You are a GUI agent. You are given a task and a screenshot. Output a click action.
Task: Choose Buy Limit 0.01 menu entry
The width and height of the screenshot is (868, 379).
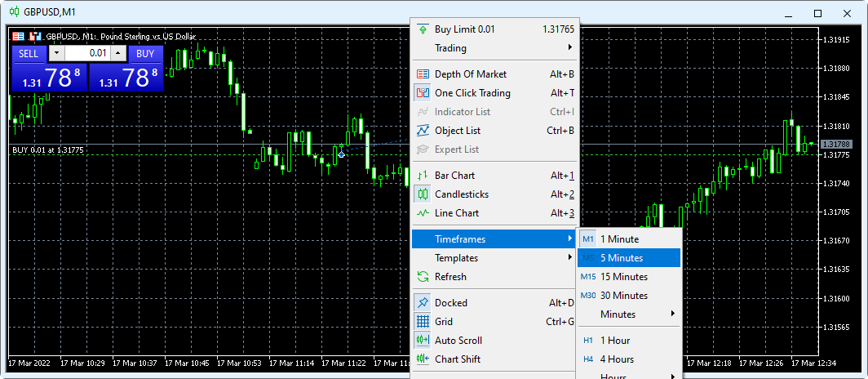coord(494,29)
